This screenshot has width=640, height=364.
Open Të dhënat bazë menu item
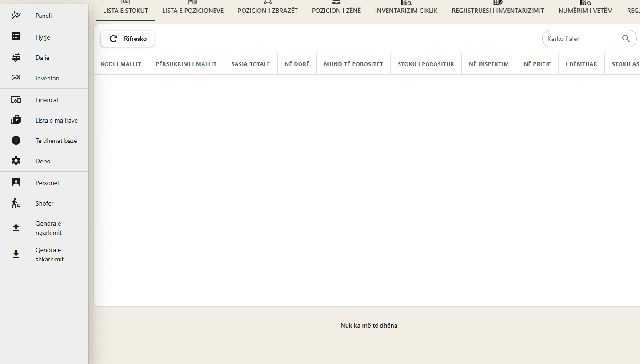44,140
